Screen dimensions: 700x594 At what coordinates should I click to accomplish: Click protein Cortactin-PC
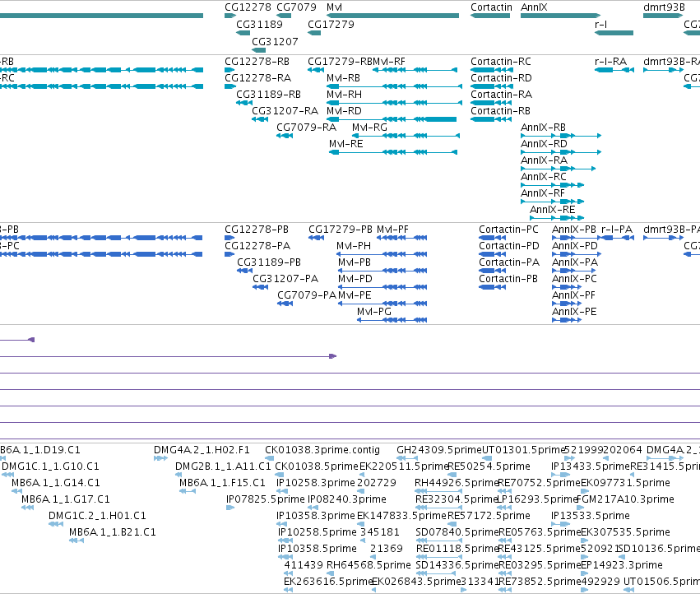508,229
